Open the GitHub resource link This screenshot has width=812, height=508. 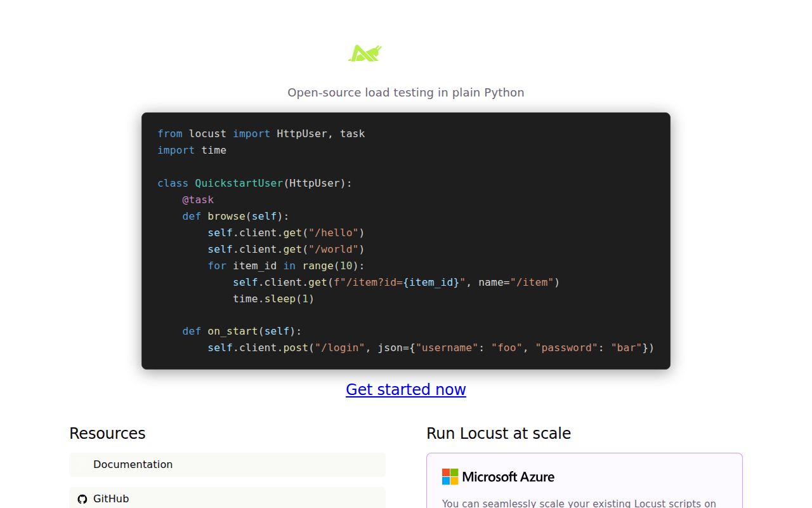tap(227, 498)
